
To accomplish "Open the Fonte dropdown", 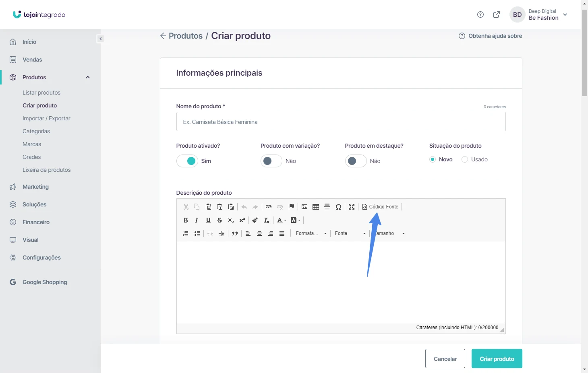I will tap(350, 233).
